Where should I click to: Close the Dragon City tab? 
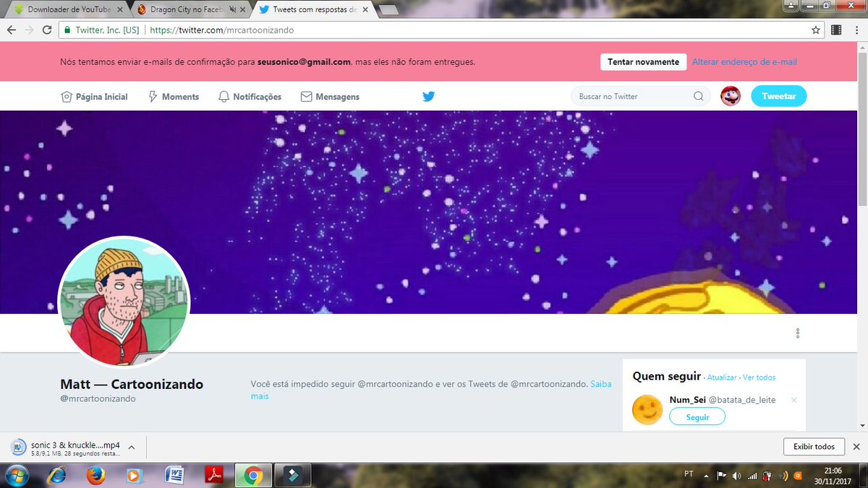[242, 9]
